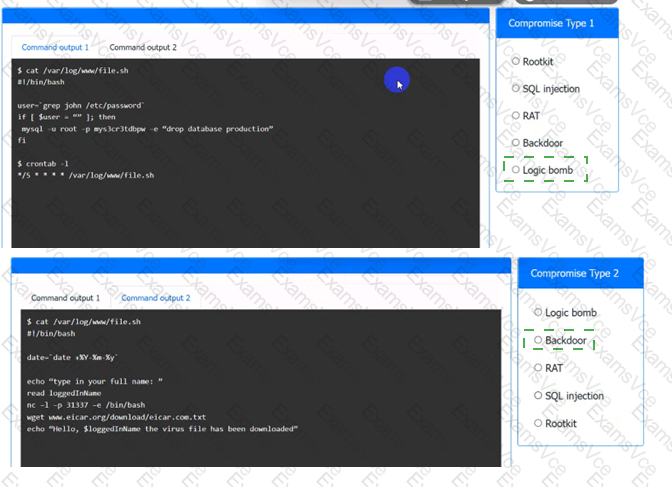
Task: Click the read loggedInName line
Action: tap(64, 393)
